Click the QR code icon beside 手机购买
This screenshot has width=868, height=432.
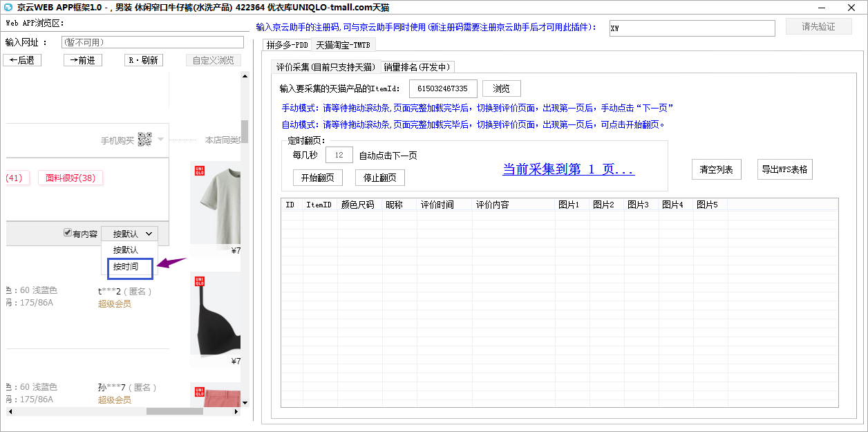tap(144, 140)
